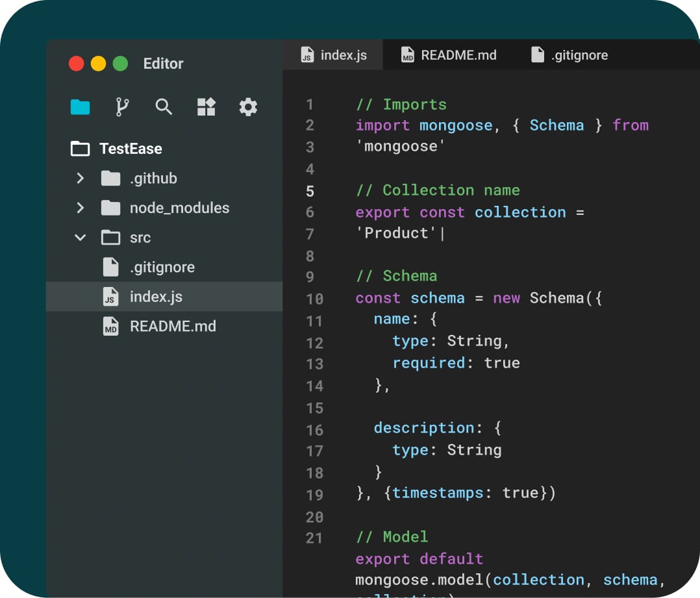Collapse the src folder chevron
The height and width of the screenshot is (598, 700).
(x=81, y=238)
